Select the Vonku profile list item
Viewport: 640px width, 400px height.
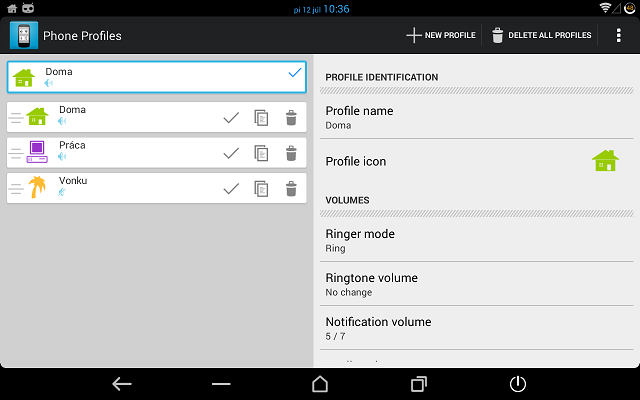(x=120, y=188)
